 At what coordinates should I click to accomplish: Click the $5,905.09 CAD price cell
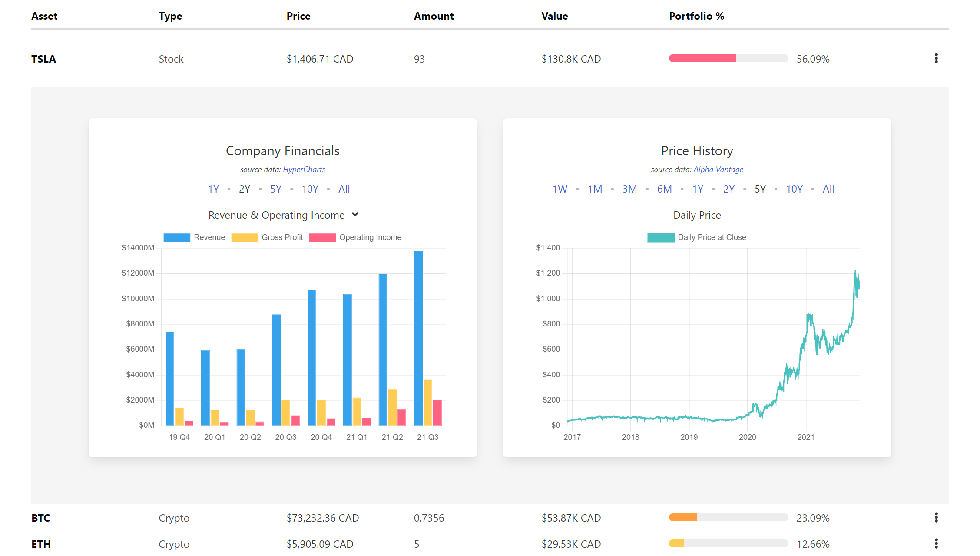(320, 544)
